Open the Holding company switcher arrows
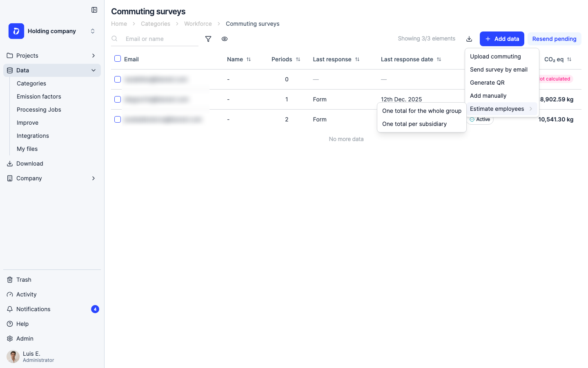Screen dimensions: 588x368 pyautogui.click(x=93, y=31)
